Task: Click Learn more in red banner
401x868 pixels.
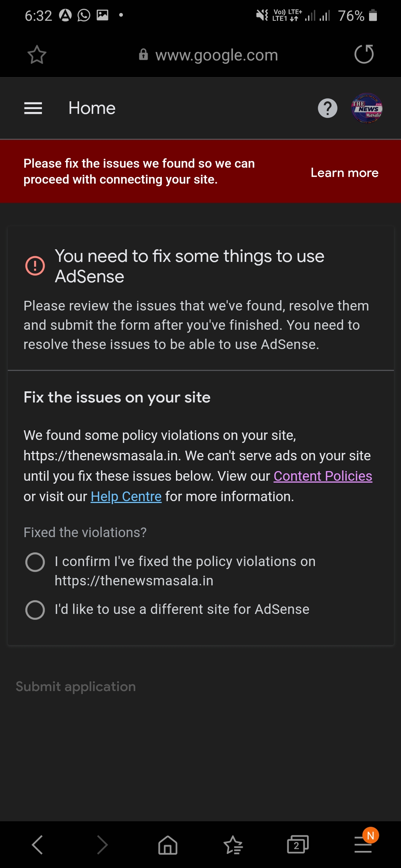Action: point(344,173)
